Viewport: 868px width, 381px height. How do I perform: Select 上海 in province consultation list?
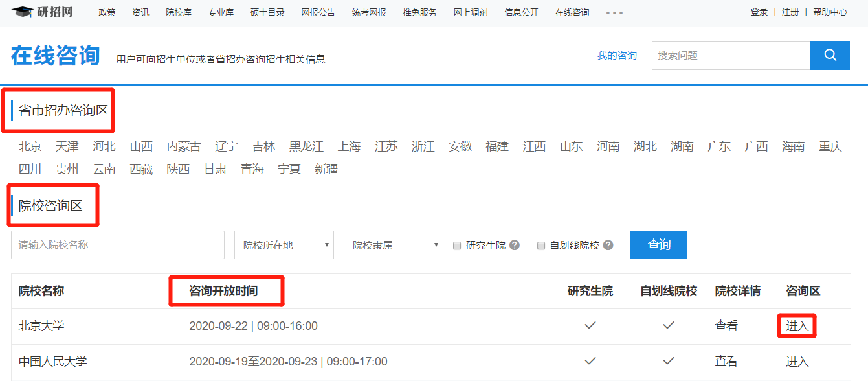point(349,146)
